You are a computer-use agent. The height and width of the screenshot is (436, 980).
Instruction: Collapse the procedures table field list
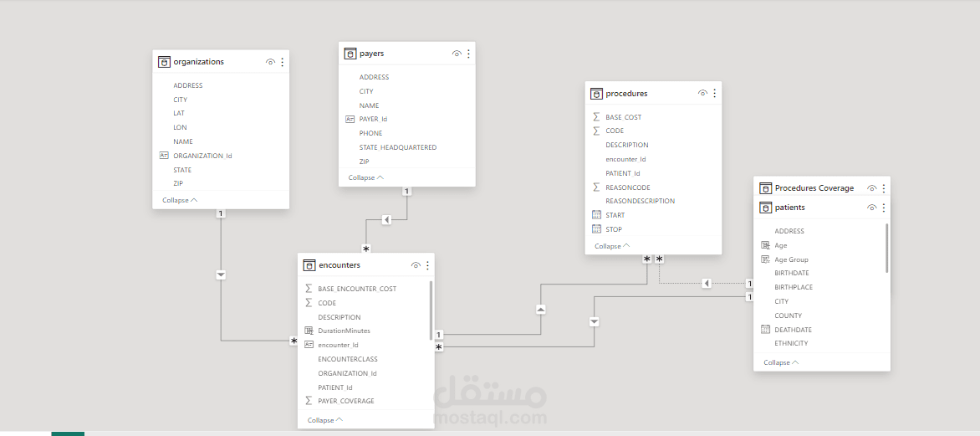[612, 246]
